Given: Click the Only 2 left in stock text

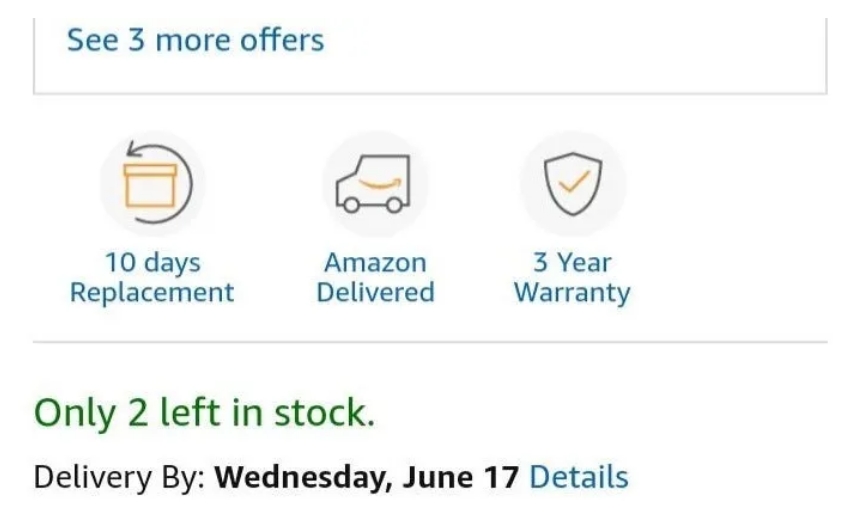Looking at the screenshot, I should tap(205, 412).
